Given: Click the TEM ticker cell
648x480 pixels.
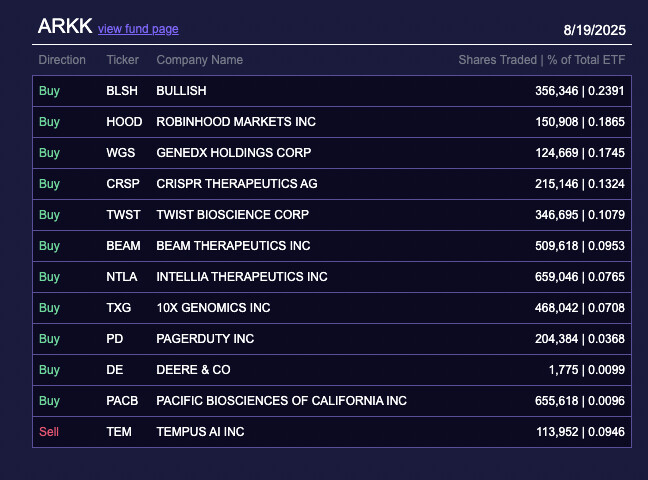Looking at the screenshot, I should (119, 432).
